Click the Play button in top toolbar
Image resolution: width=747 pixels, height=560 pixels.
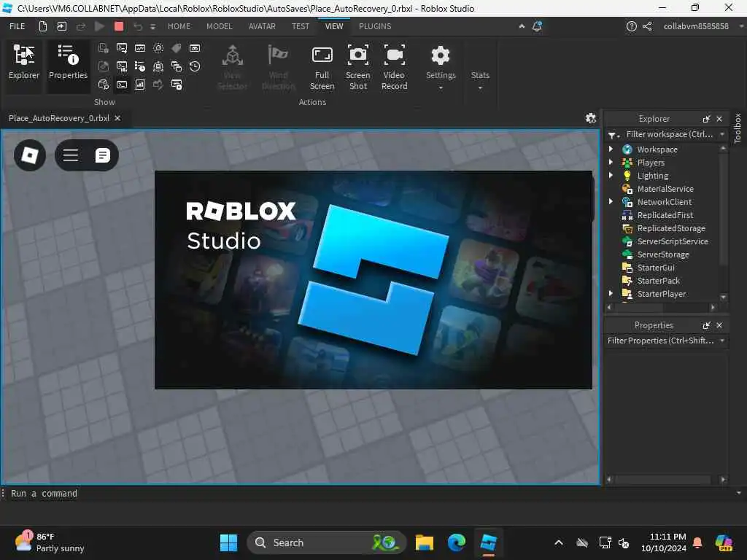[x=99, y=26]
